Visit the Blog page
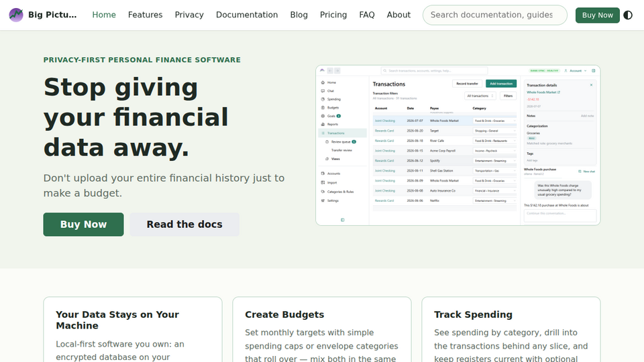644x362 pixels. pyautogui.click(x=299, y=15)
